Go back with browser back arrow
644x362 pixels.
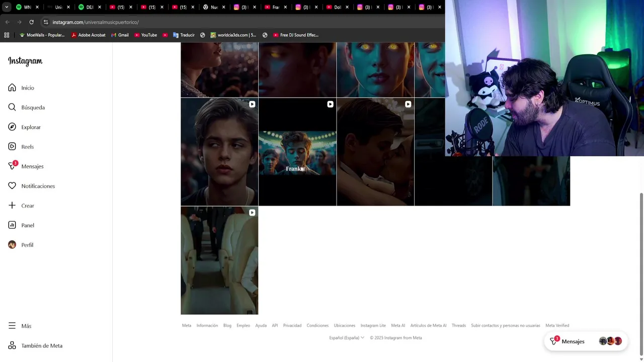pos(7,22)
